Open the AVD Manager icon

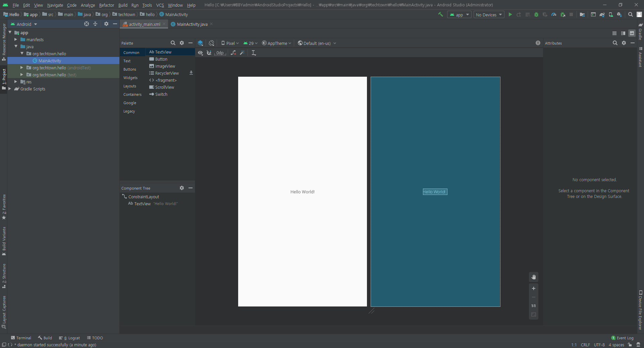611,14
